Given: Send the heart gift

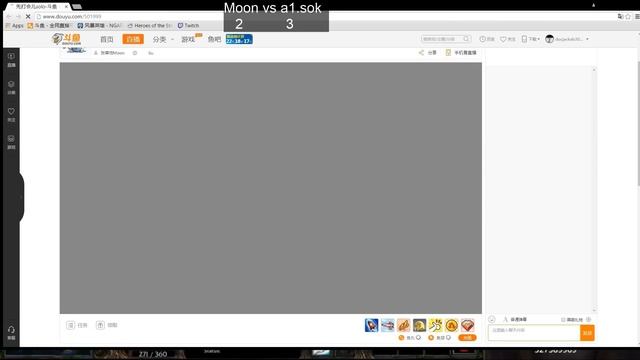Looking at the screenshot, I should pyautogui.click(x=467, y=325).
